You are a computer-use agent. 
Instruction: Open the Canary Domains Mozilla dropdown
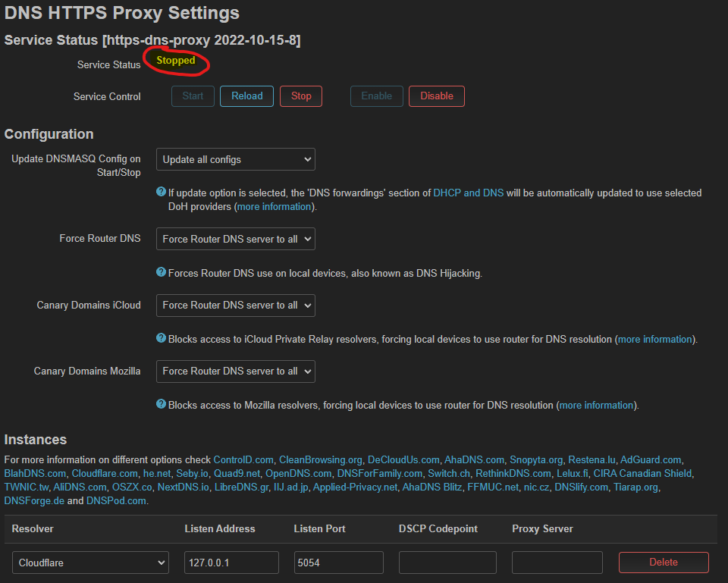[x=236, y=371]
